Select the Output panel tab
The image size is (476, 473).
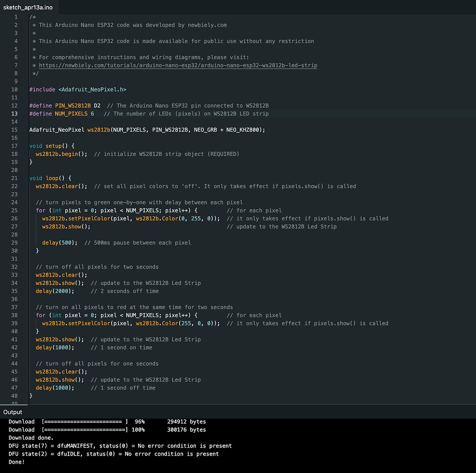[x=13, y=412]
